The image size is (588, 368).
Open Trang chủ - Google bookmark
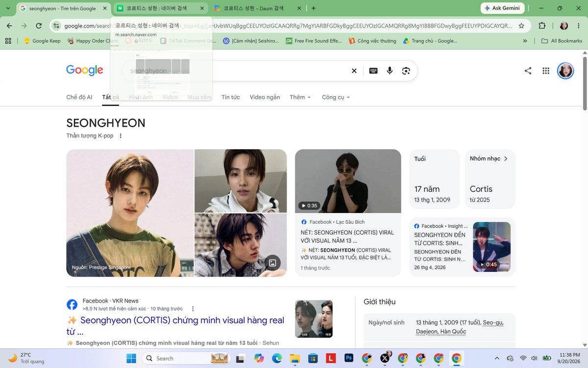(x=430, y=41)
